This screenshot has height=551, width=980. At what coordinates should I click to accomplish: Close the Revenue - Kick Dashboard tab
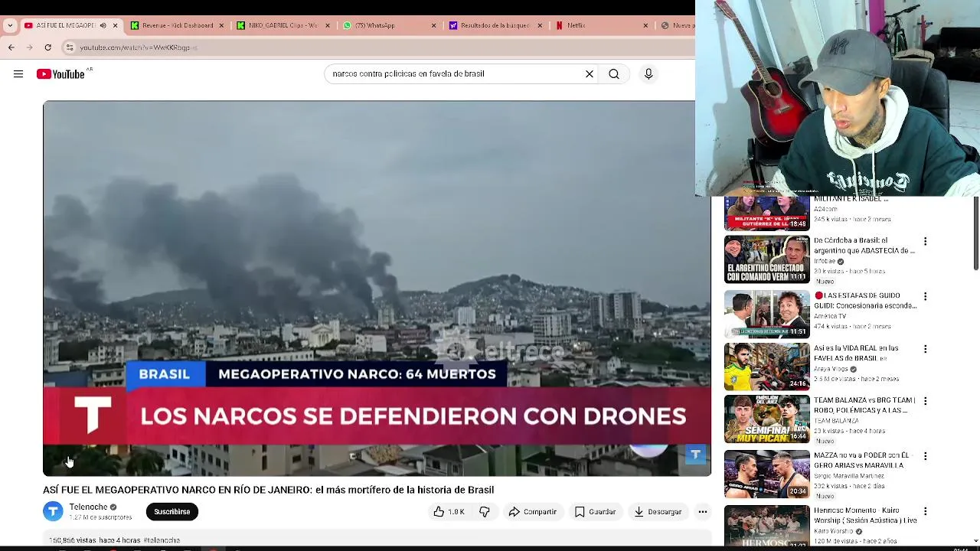pos(222,25)
